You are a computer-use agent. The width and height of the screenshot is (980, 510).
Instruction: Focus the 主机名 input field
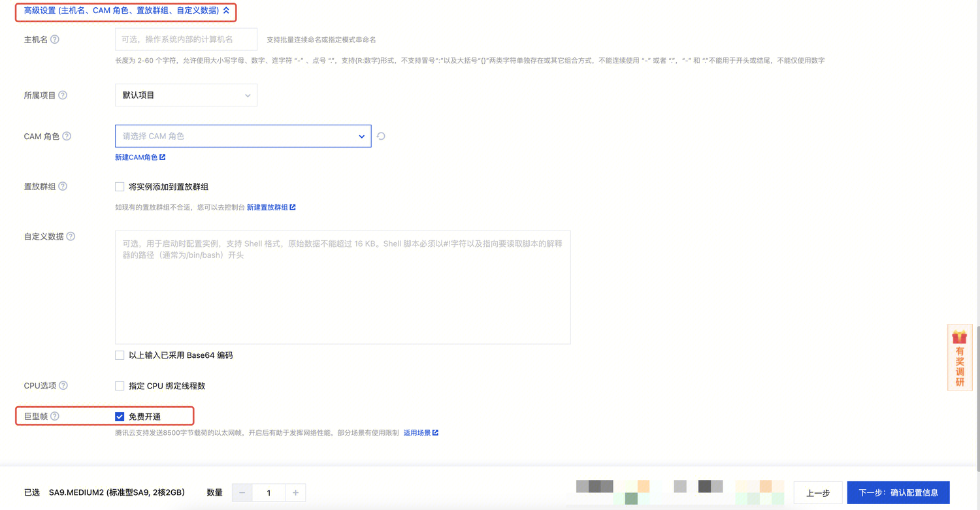tap(186, 39)
